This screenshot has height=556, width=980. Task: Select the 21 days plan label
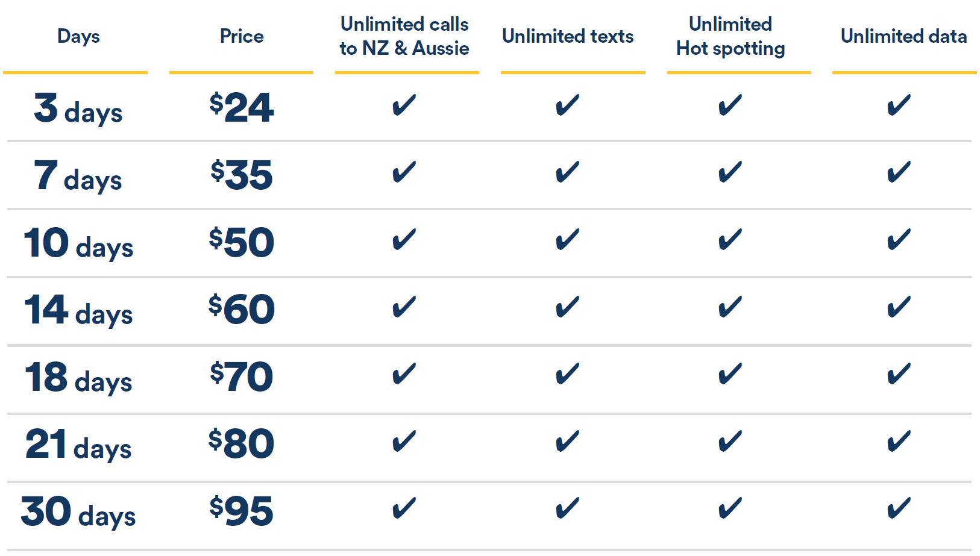tap(78, 445)
